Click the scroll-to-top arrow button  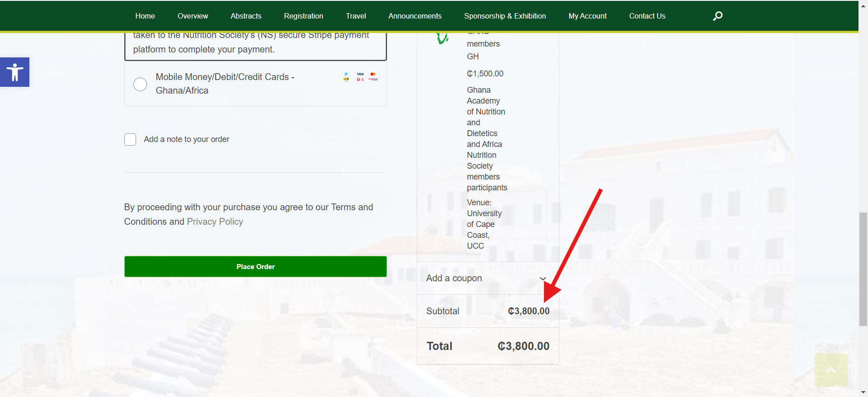tap(831, 370)
